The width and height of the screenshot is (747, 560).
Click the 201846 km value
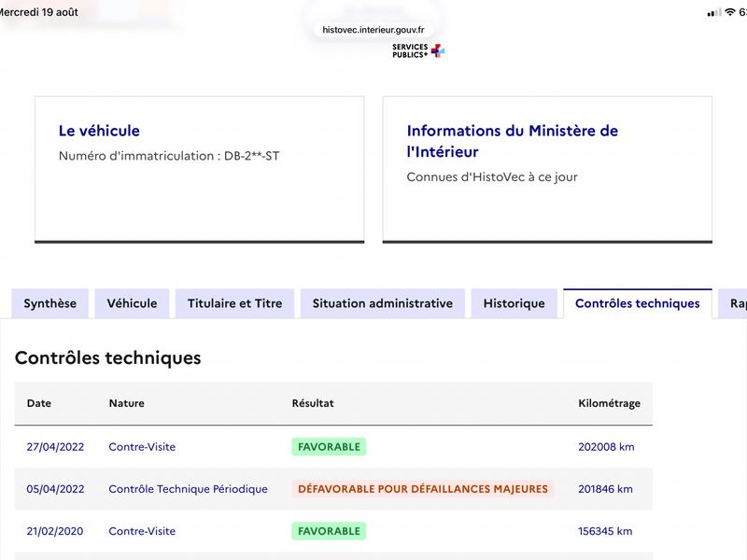pos(605,489)
